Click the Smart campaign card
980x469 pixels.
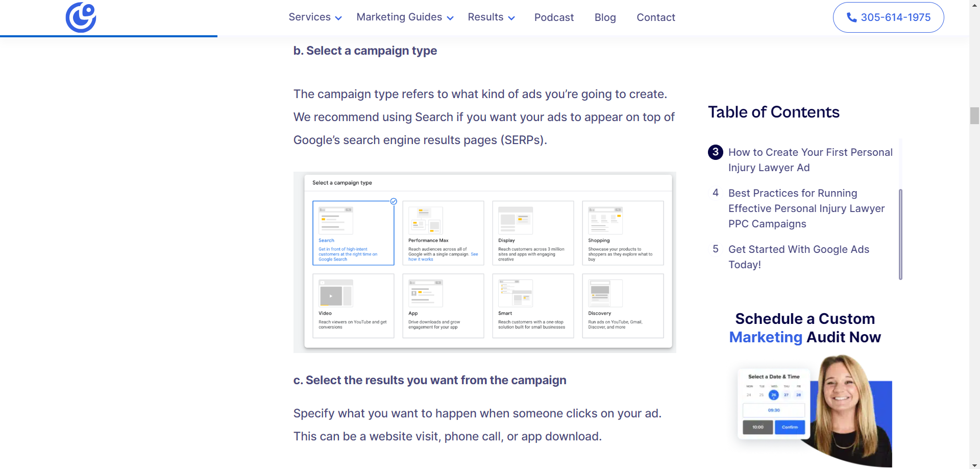[x=533, y=306]
